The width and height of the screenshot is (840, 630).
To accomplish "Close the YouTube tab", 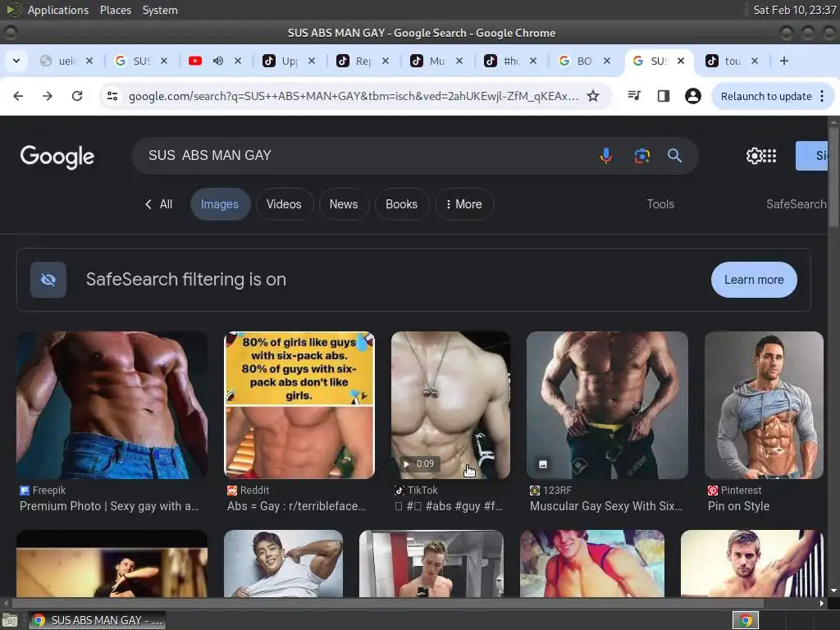I will pos(238,61).
